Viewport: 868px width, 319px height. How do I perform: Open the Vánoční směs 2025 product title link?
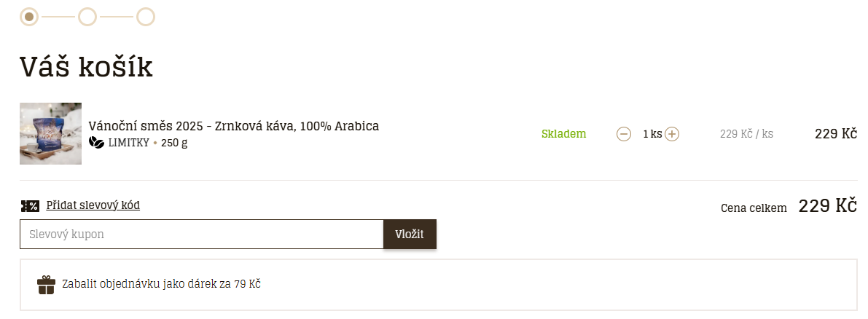[233, 126]
